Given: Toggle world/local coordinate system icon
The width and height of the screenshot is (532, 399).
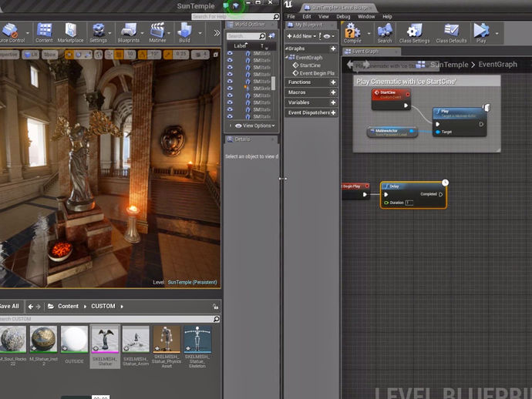Looking at the screenshot, I should [x=99, y=55].
